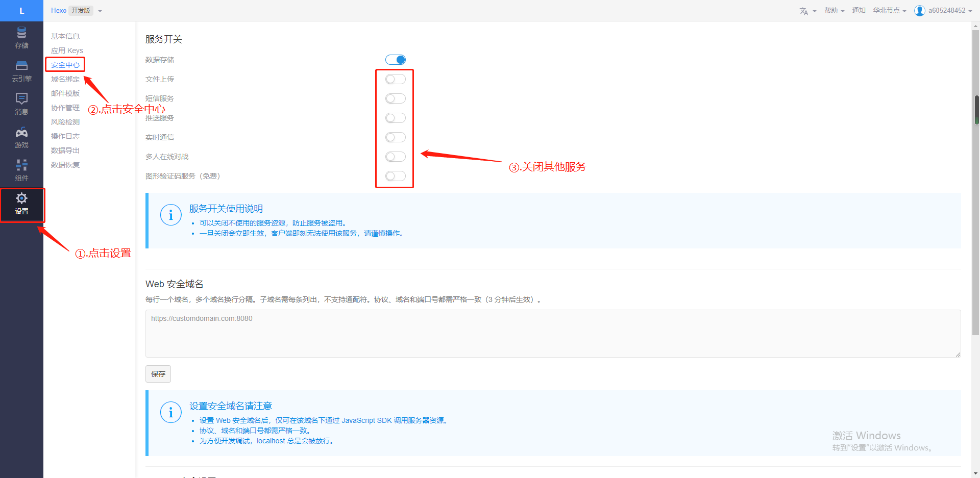Open the 消息 messaging sidebar icon
Image resolution: width=980 pixels, height=478 pixels.
tap(21, 99)
